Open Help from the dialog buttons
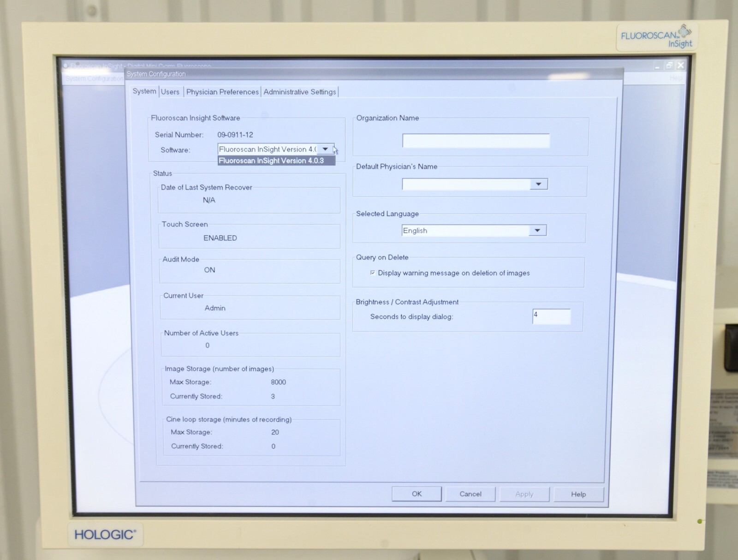 click(x=578, y=494)
